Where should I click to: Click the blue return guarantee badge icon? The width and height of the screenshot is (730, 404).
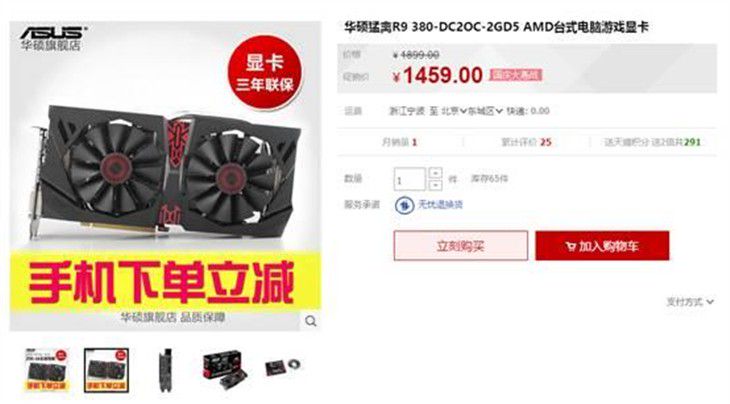click(x=404, y=205)
